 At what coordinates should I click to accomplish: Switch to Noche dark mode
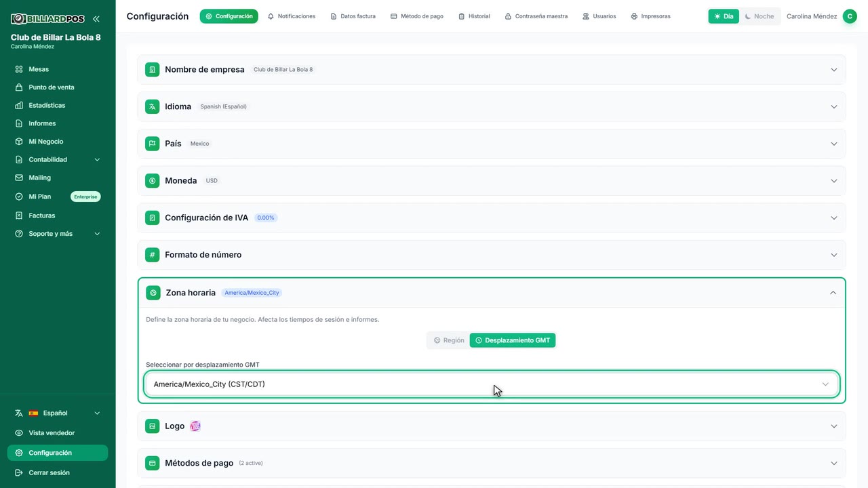click(759, 16)
